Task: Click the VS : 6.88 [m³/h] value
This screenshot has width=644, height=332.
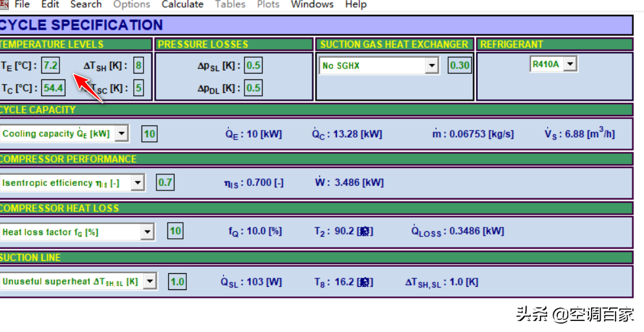Action: [579, 133]
